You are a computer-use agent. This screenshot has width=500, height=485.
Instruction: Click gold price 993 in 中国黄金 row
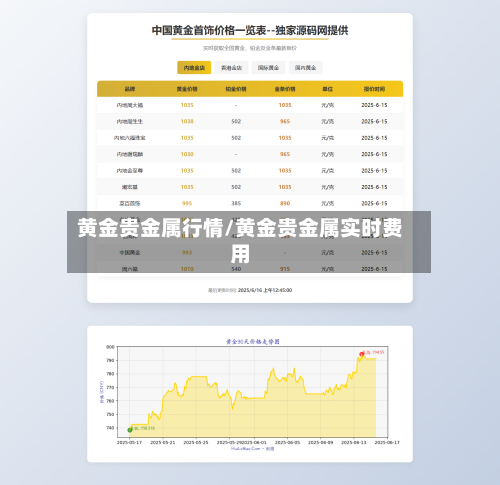coord(187,253)
